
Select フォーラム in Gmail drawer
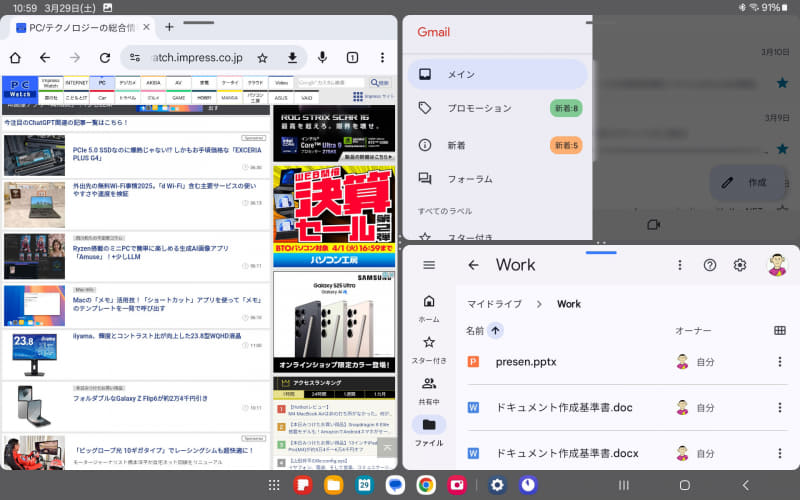(x=497, y=179)
